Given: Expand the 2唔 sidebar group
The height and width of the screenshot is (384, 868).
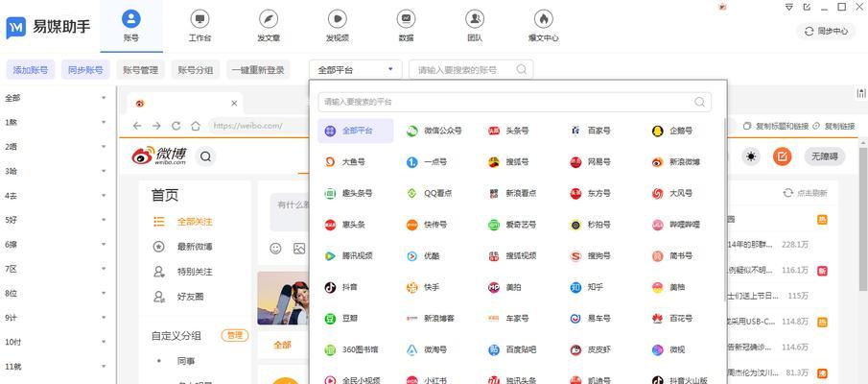Looking at the screenshot, I should (104, 147).
